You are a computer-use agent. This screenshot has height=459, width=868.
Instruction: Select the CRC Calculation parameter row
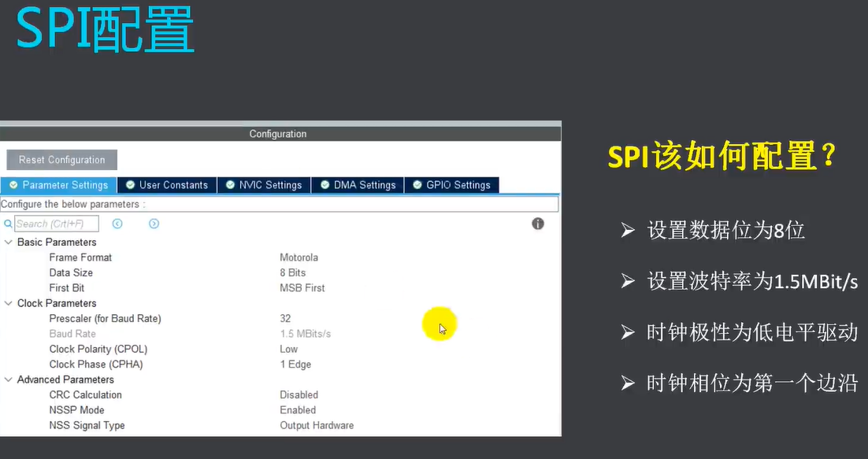tap(85, 395)
